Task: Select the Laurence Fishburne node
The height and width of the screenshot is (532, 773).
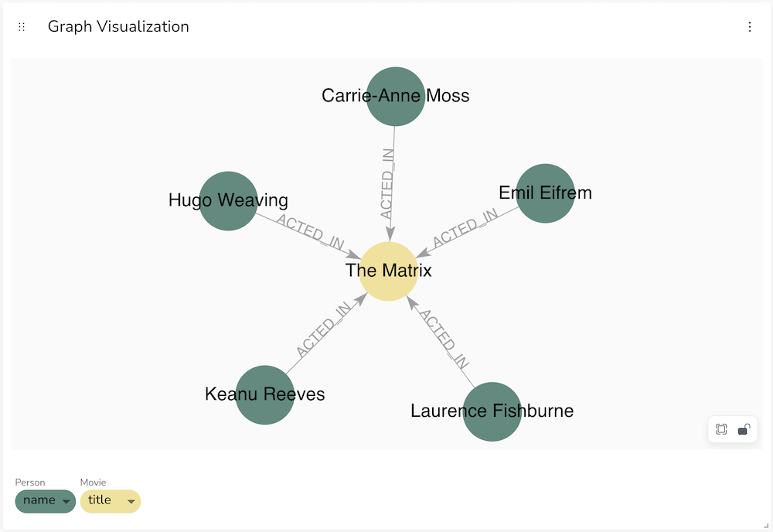Action: click(492, 411)
